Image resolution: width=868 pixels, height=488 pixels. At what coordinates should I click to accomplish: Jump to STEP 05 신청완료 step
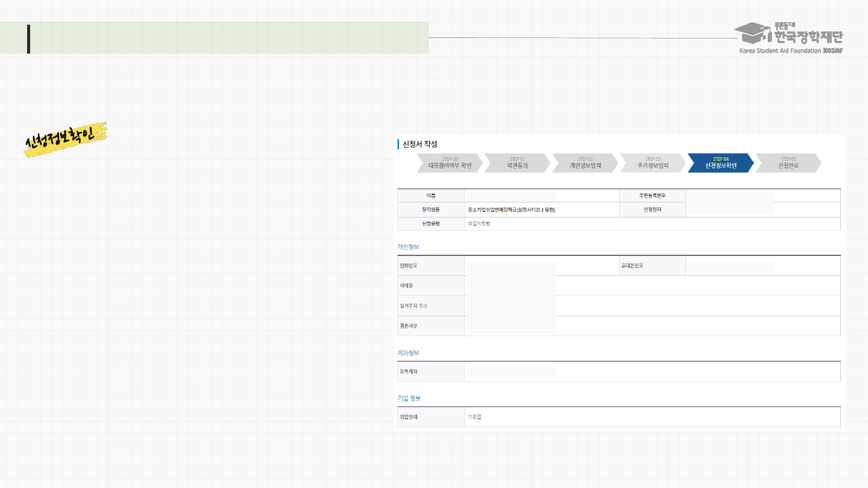point(788,163)
